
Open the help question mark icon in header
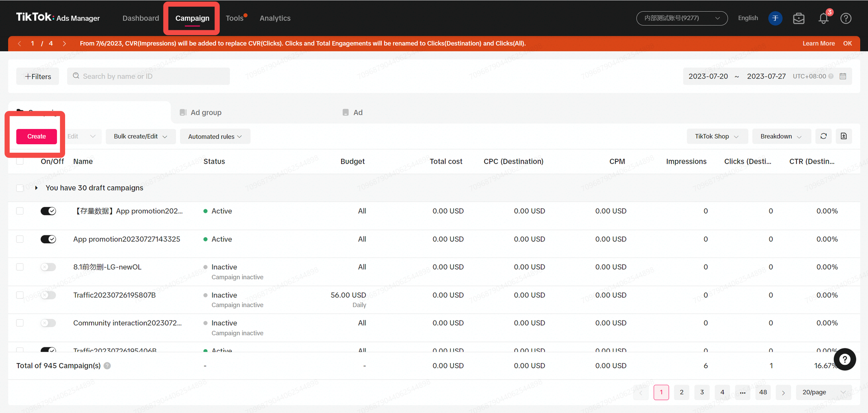(845, 18)
